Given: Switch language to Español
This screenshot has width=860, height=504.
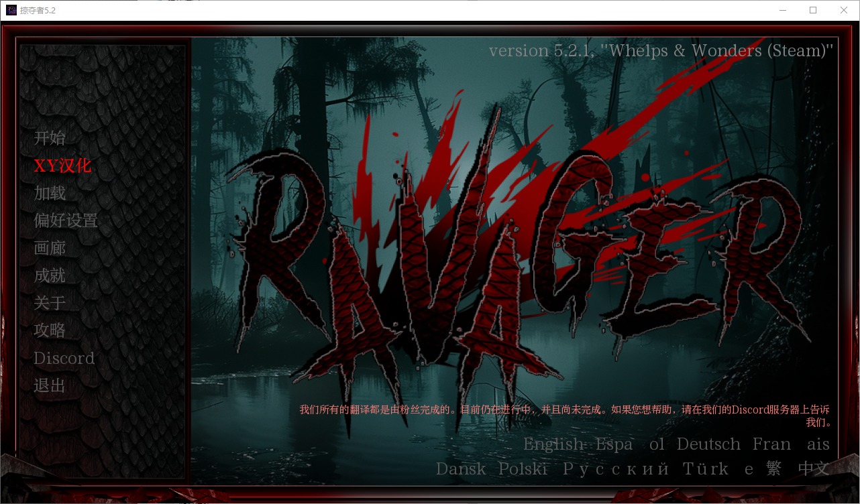Looking at the screenshot, I should point(630,444).
